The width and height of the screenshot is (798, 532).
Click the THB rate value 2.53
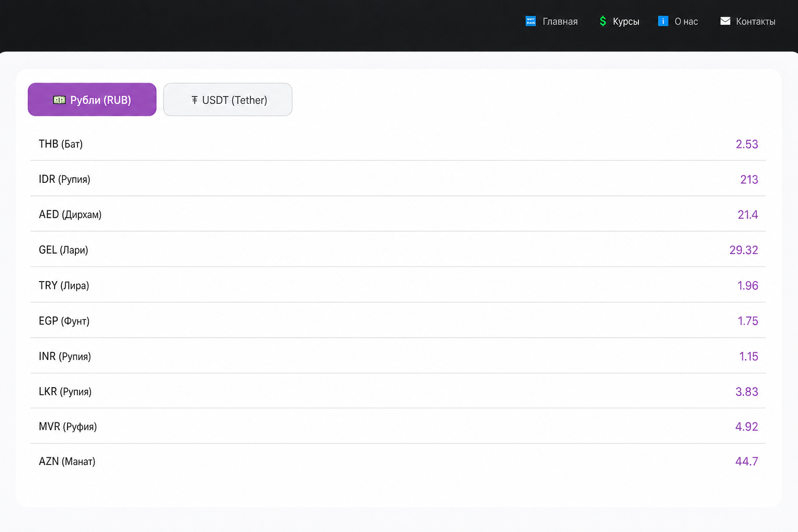[x=747, y=144]
